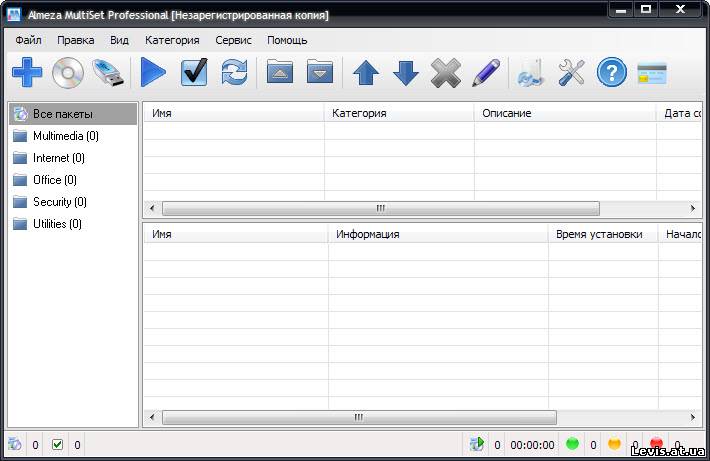
Task: Click the USB flash drive icon
Action: 108,72
